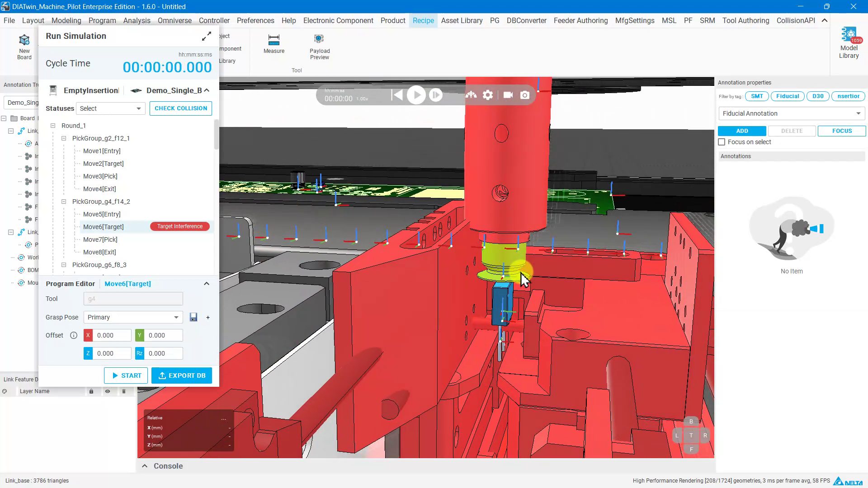Screen dimensions: 868x488
Task: Click the layer lock column icon
Action: tap(91, 391)
